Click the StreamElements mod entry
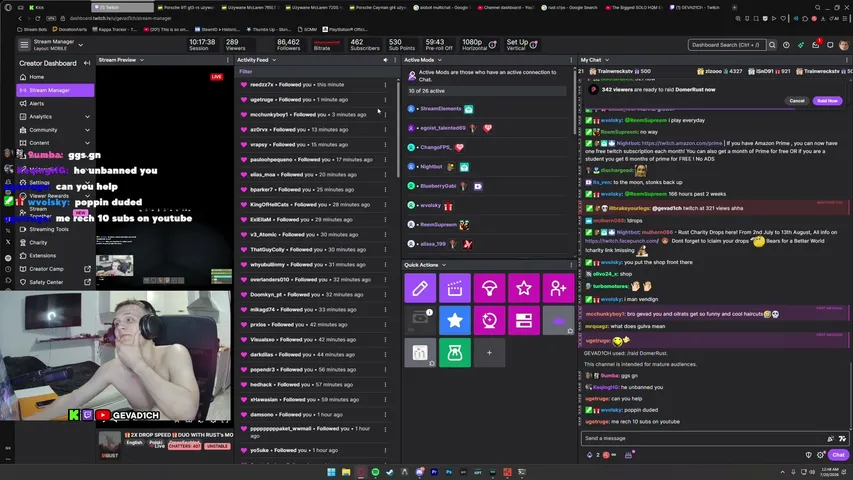Image resolution: width=853 pixels, height=480 pixels. (x=441, y=109)
